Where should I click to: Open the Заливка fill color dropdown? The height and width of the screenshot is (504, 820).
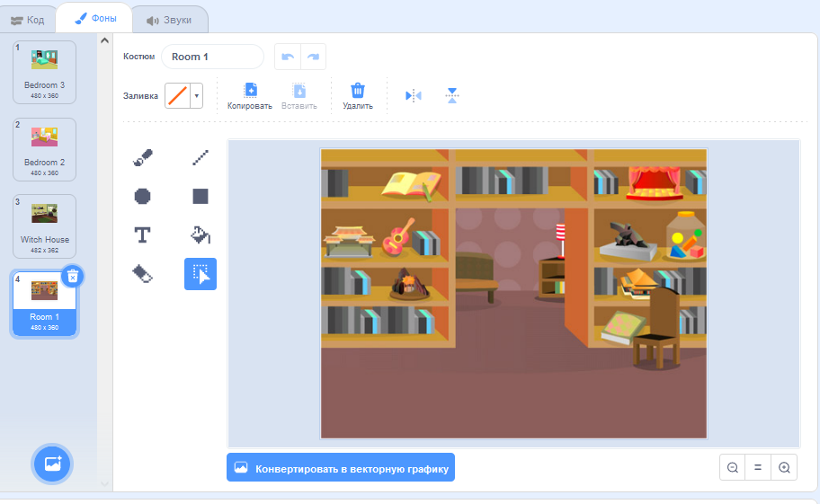click(197, 96)
